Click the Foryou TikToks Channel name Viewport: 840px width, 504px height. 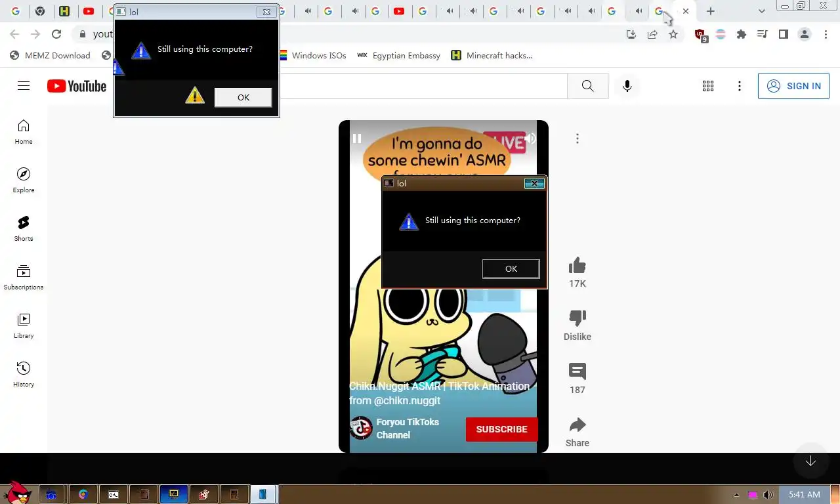(x=408, y=429)
